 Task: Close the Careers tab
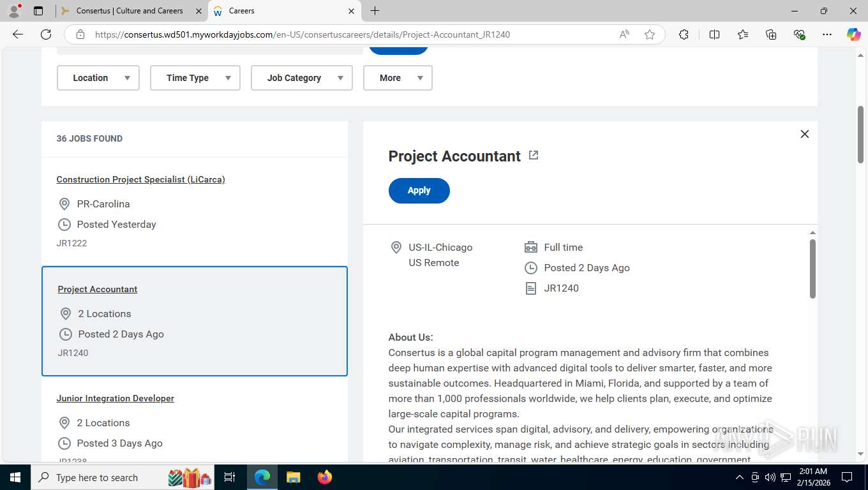(x=351, y=11)
